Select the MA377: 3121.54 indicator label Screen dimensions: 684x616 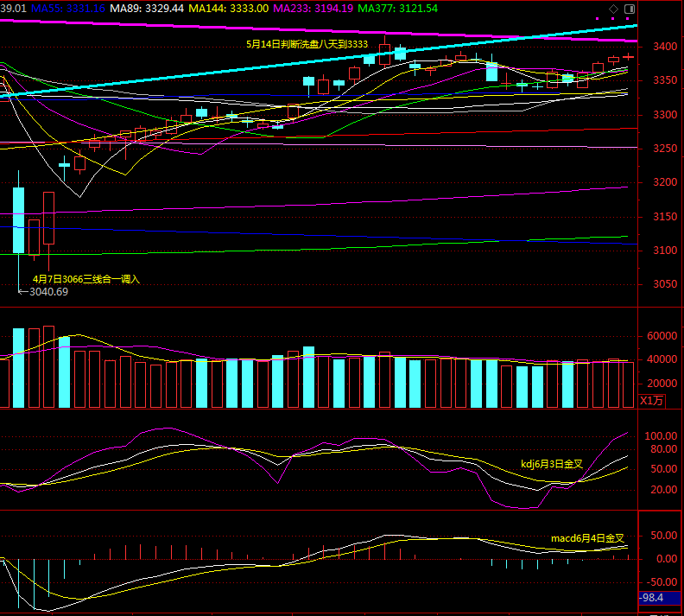[x=397, y=9]
